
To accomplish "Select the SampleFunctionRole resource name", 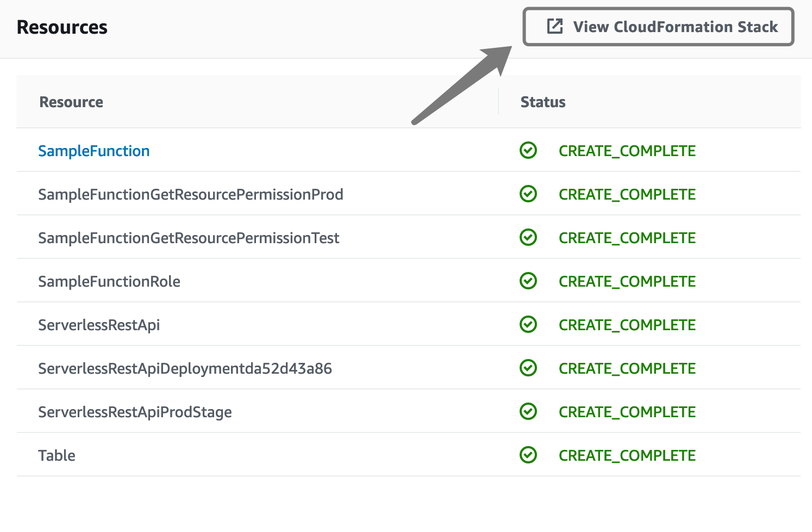I will [x=109, y=281].
